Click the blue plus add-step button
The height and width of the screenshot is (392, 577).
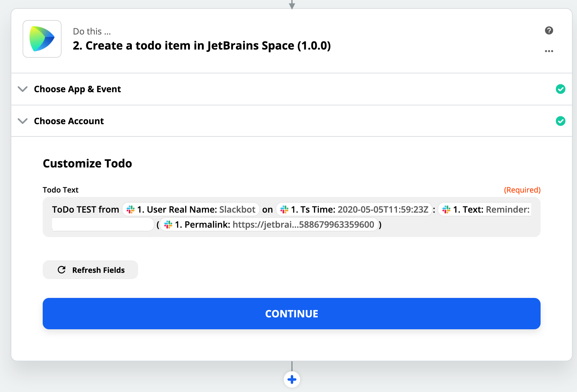point(292,379)
